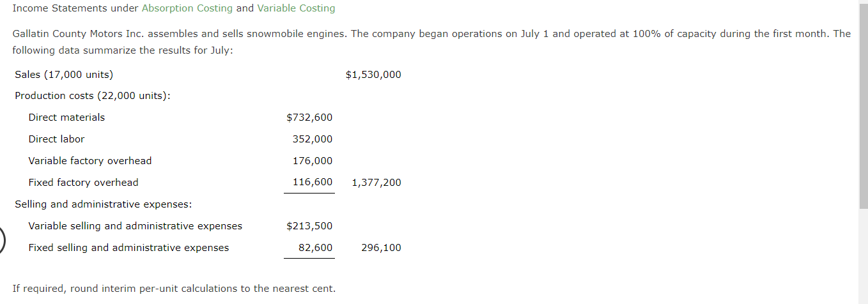Select the $1,530,000 sales amount
The width and height of the screenshot is (868, 304).
pyautogui.click(x=373, y=75)
